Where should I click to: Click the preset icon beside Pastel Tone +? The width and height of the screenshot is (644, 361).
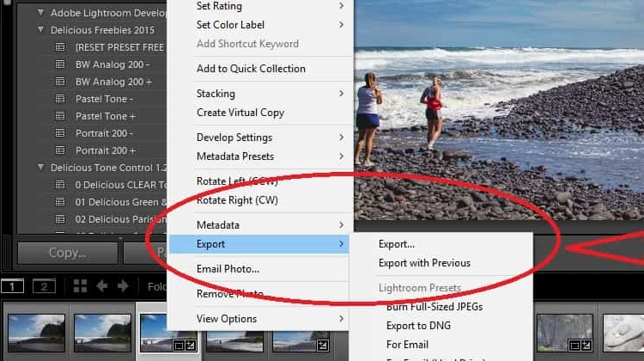pos(60,116)
